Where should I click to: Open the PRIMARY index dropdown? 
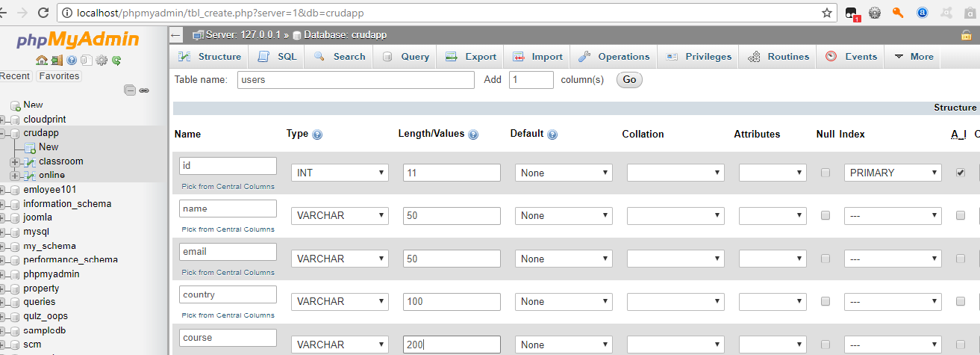892,173
